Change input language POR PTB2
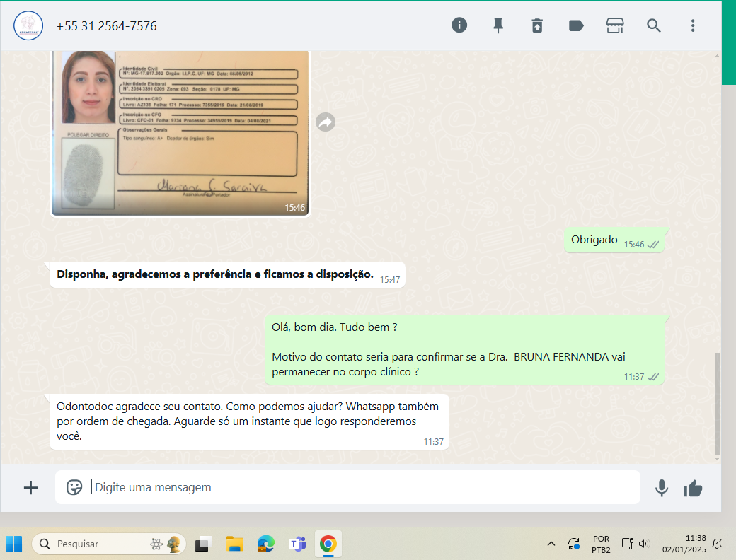The height and width of the screenshot is (560, 736). click(601, 544)
